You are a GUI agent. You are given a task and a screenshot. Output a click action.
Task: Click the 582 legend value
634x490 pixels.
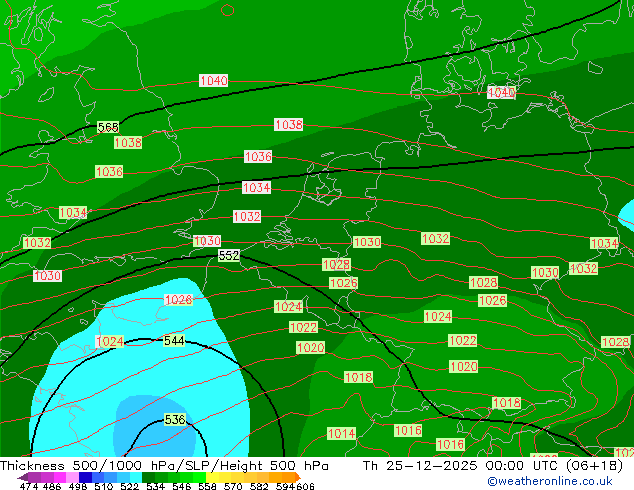tap(259, 486)
